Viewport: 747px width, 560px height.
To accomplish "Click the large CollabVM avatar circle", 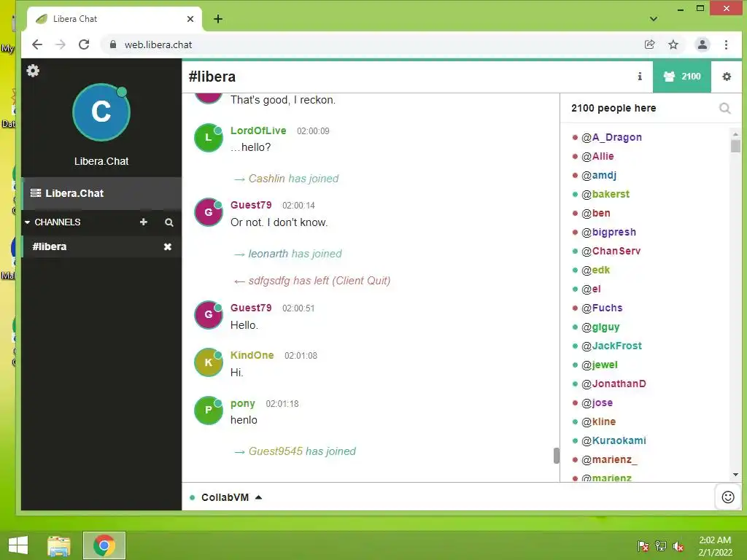I will tap(101, 112).
